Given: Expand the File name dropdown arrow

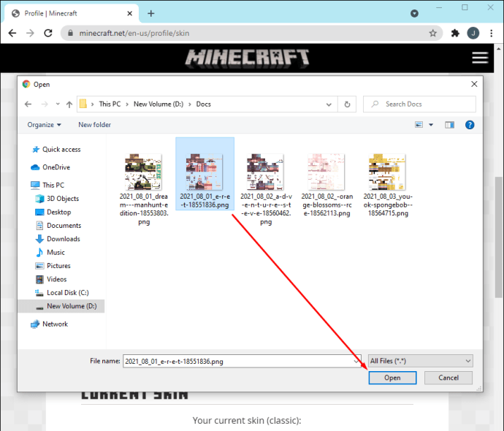Looking at the screenshot, I should click(x=356, y=362).
